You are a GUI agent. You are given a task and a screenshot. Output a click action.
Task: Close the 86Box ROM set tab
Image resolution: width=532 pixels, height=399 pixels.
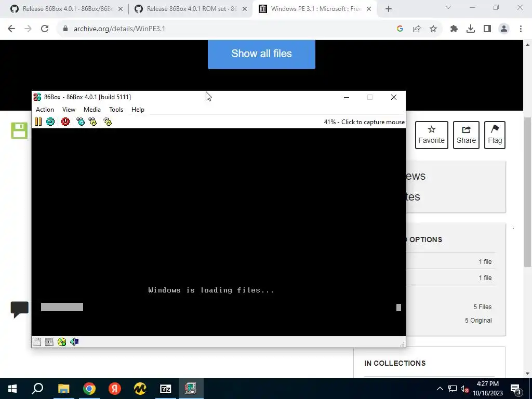(245, 9)
